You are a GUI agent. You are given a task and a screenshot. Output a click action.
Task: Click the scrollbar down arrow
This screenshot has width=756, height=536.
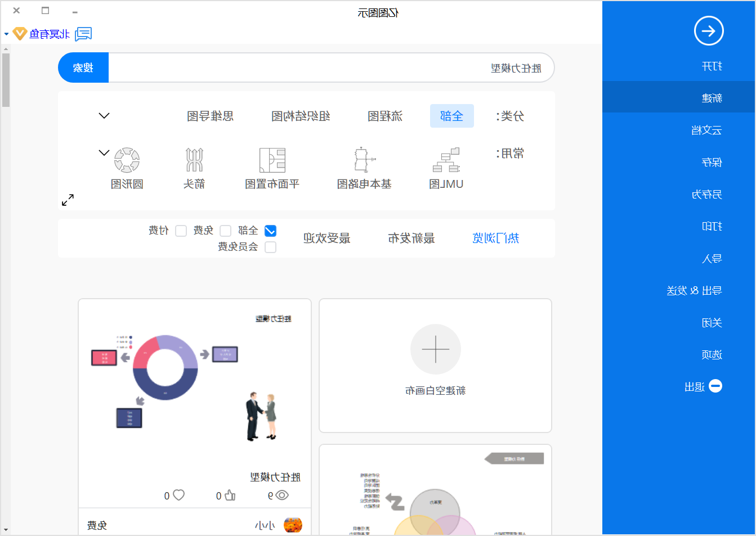[6, 530]
